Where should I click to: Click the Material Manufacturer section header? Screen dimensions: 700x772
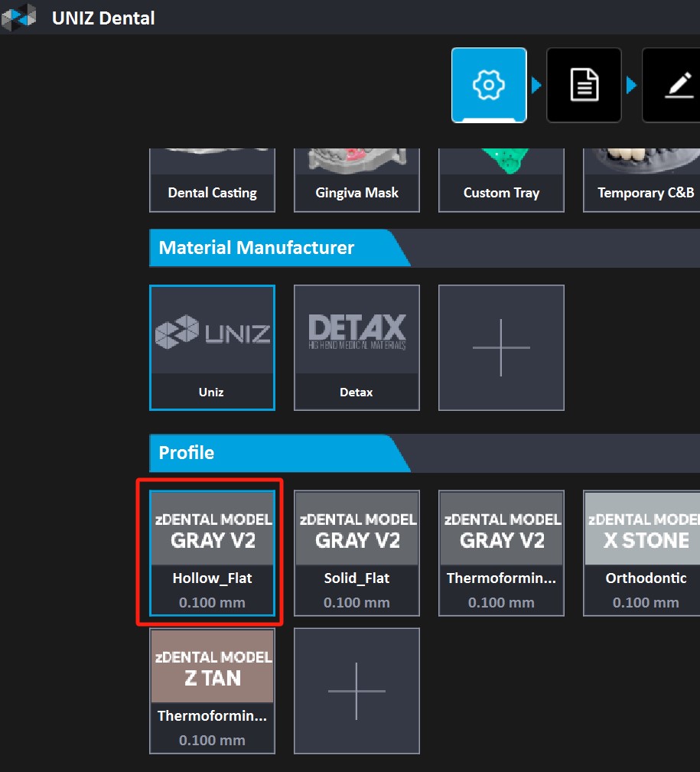pos(279,248)
